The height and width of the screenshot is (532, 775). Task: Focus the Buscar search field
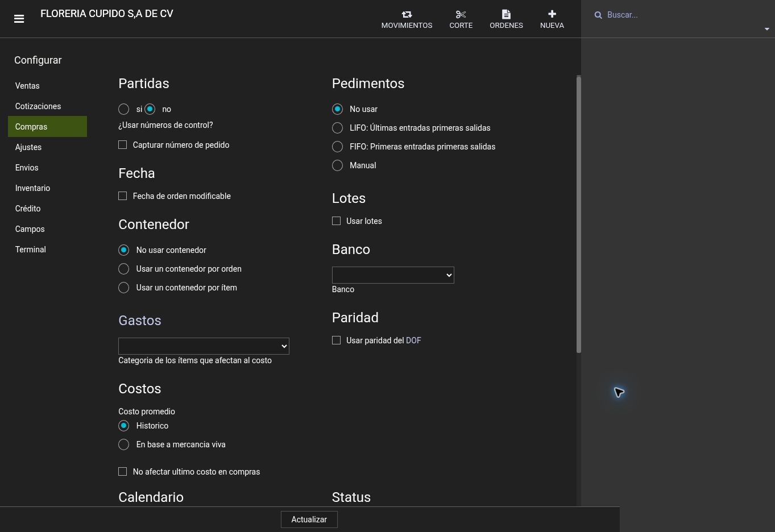click(x=682, y=15)
